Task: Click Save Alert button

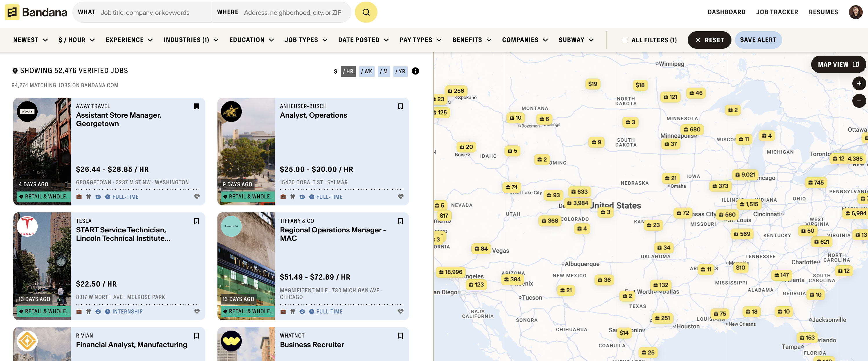Action: click(x=758, y=40)
